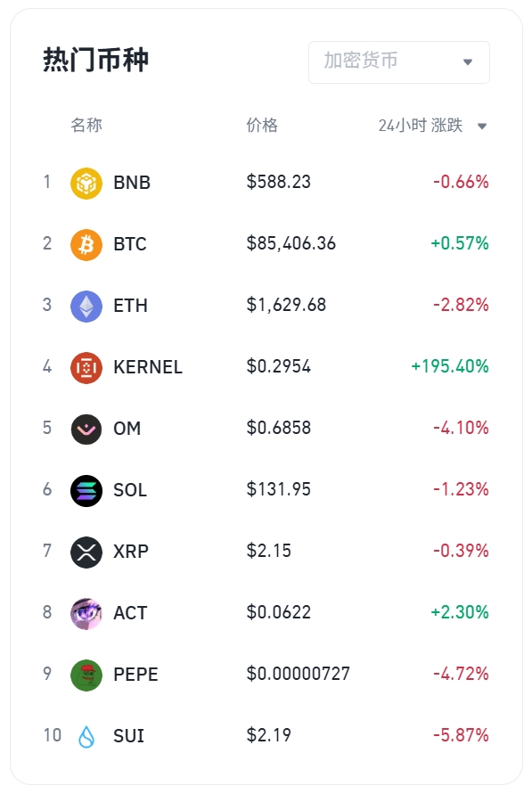Expand the dropdown arrow beside 加密货币
The width and height of the screenshot is (532, 794).
pyautogui.click(x=468, y=62)
